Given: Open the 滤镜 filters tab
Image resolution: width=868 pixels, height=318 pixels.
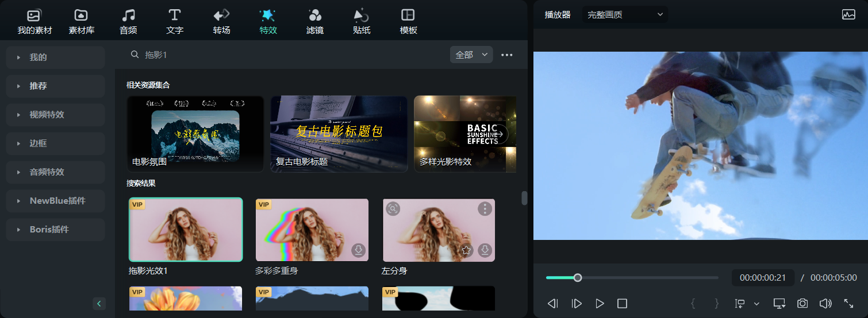Looking at the screenshot, I should 315,22.
